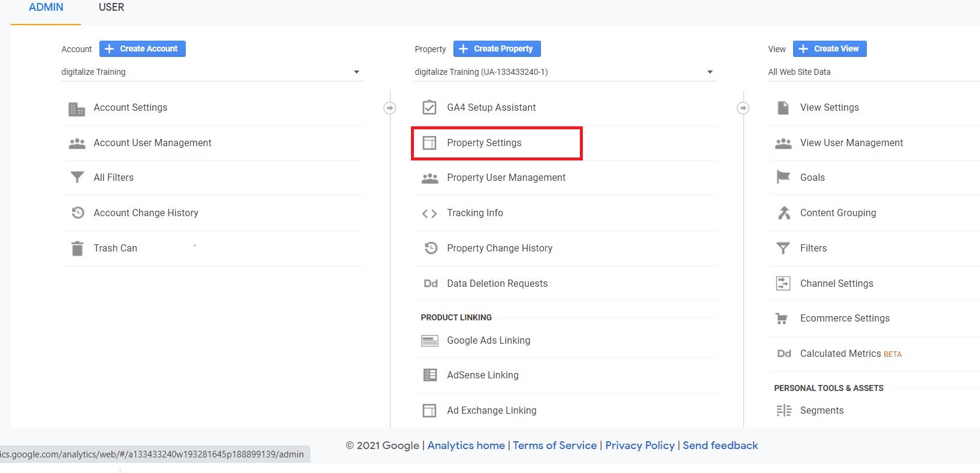Click arrow circle between Account and Property columns

pos(390,108)
